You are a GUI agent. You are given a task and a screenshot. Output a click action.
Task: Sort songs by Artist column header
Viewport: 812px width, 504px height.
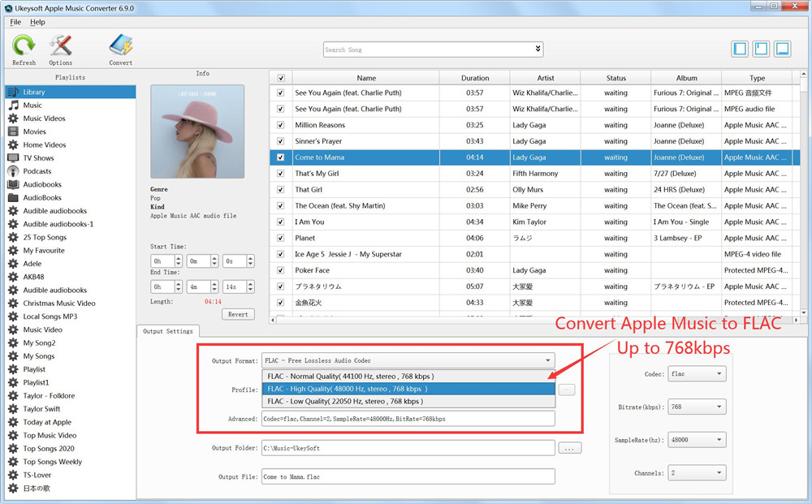pyautogui.click(x=546, y=78)
